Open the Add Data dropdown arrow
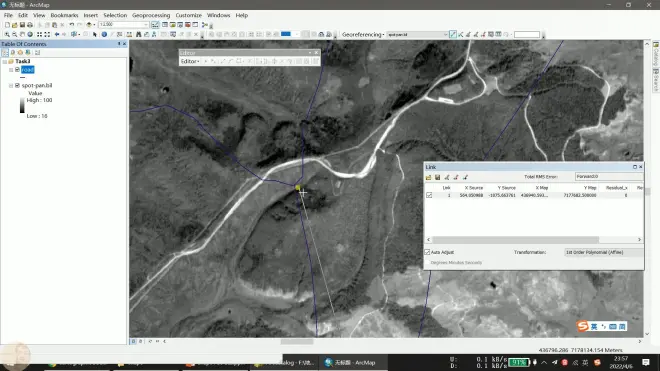The height and width of the screenshot is (371, 660). tap(94, 25)
